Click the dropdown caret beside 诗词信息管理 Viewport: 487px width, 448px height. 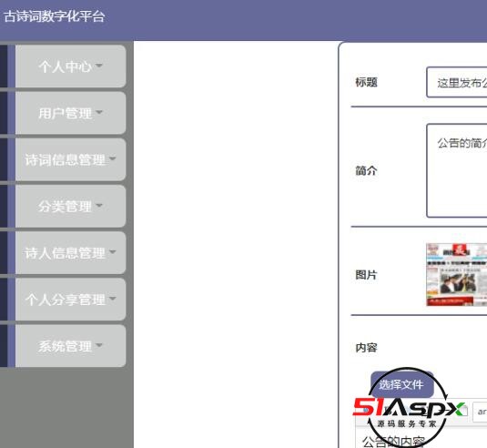pos(113,158)
